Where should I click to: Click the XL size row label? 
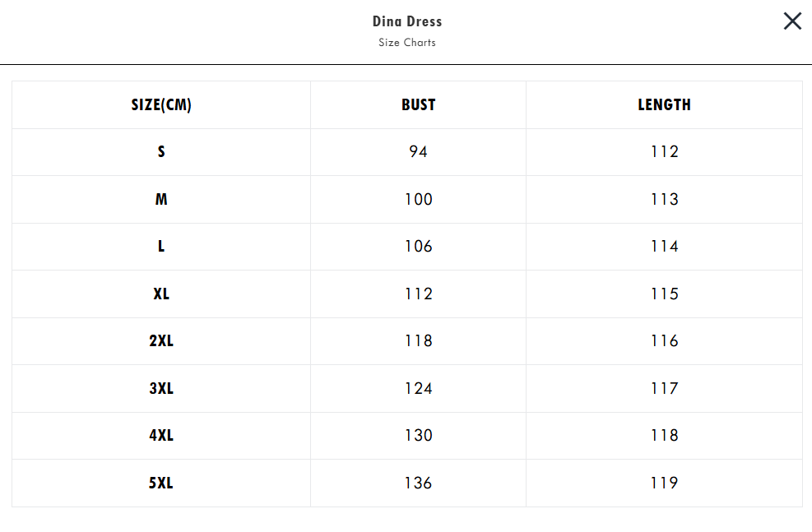[161, 294]
